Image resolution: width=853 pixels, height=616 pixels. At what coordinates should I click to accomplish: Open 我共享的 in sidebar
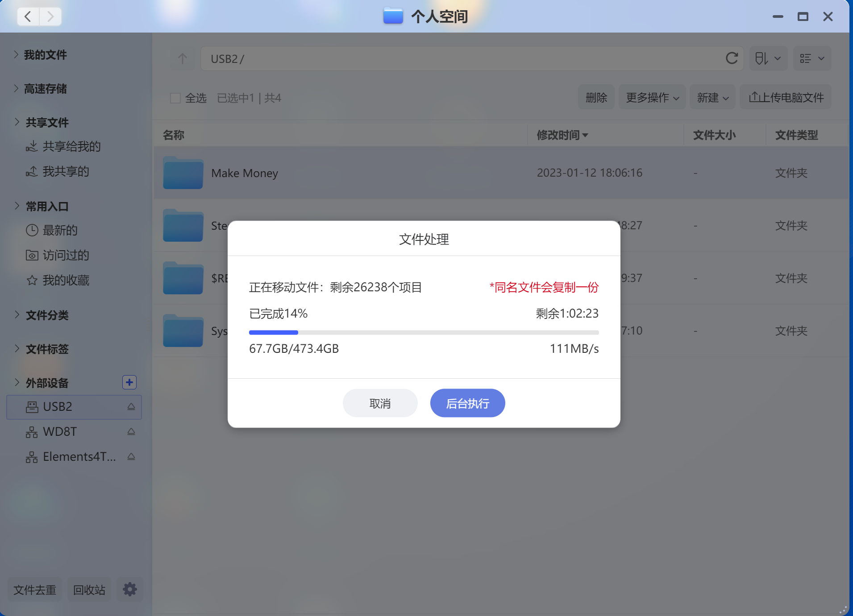[66, 171]
